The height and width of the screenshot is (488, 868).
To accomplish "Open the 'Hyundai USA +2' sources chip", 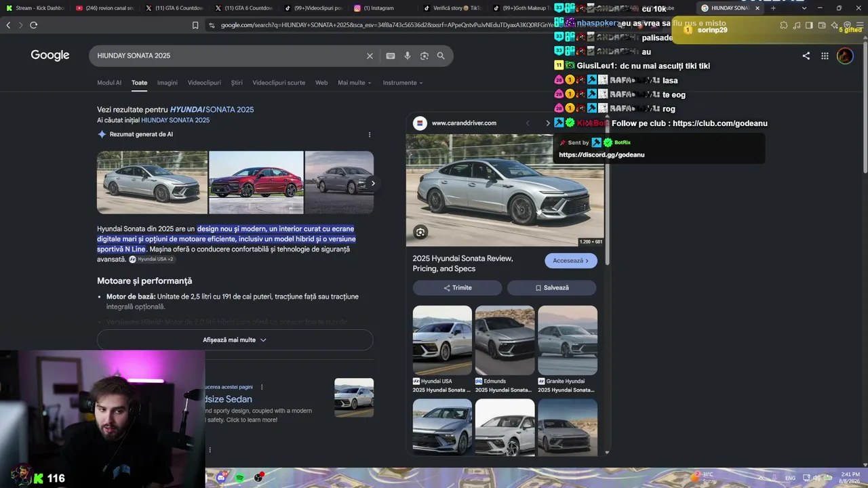I will 151,259.
